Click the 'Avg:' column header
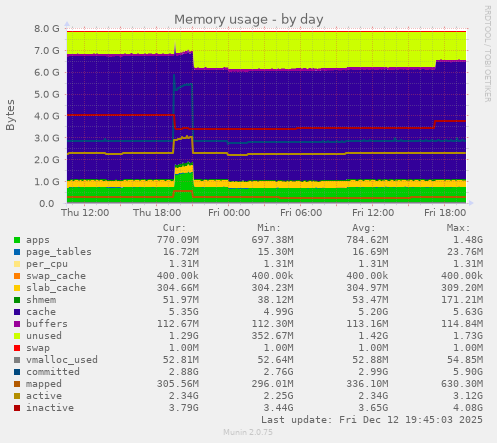 coord(364,228)
